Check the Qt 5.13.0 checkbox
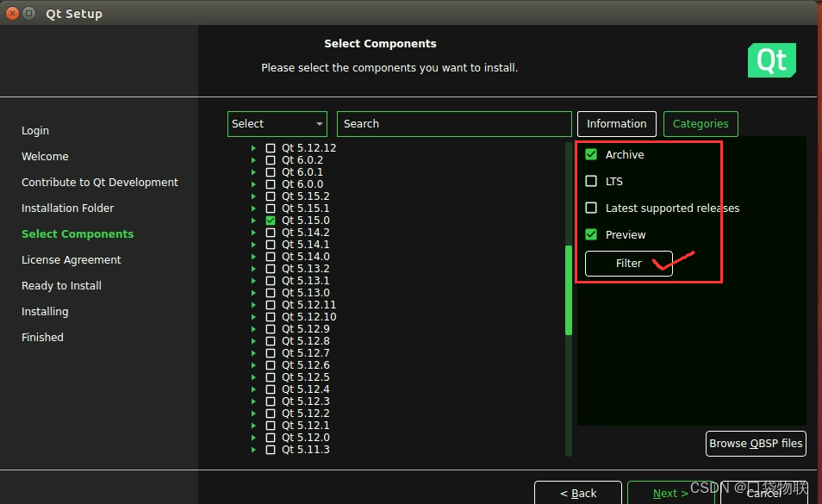Screen dimensions: 822x504 (x=271, y=293)
